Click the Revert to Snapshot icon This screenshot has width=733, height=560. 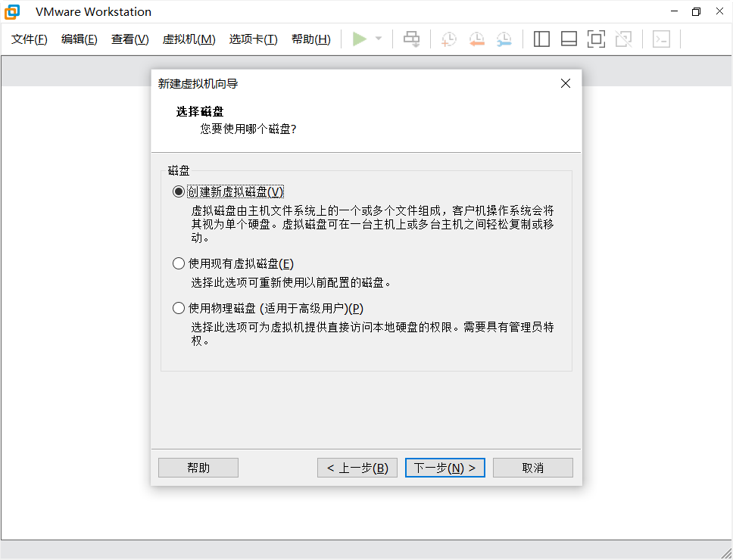pos(476,39)
